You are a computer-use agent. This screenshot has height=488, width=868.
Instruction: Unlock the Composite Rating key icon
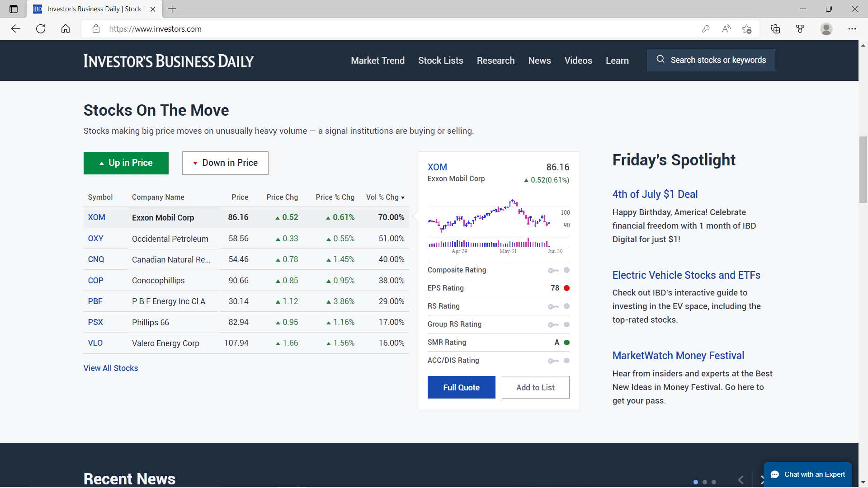coord(553,270)
